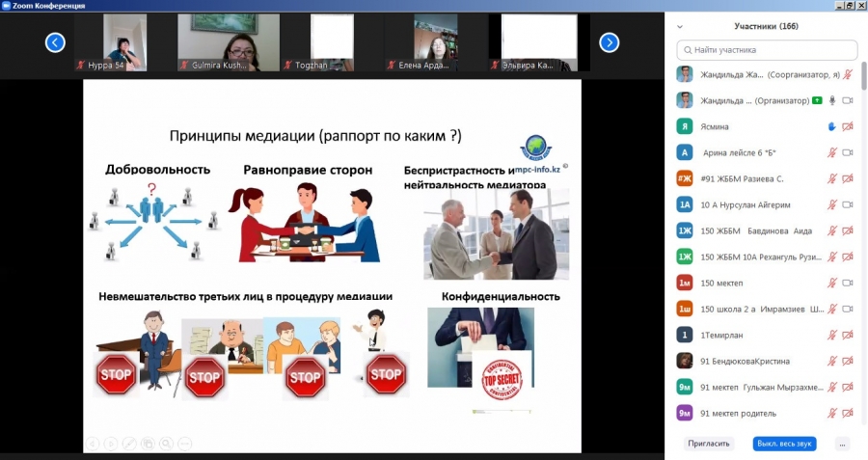This screenshot has width=868, height=460.
Task: Click slide next arrow control
Action: 111,444
